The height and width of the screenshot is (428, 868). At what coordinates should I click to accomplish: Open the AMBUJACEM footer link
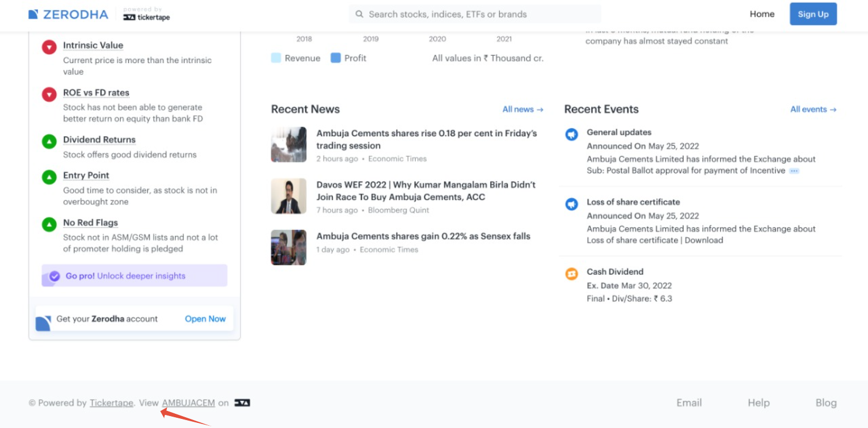point(188,403)
